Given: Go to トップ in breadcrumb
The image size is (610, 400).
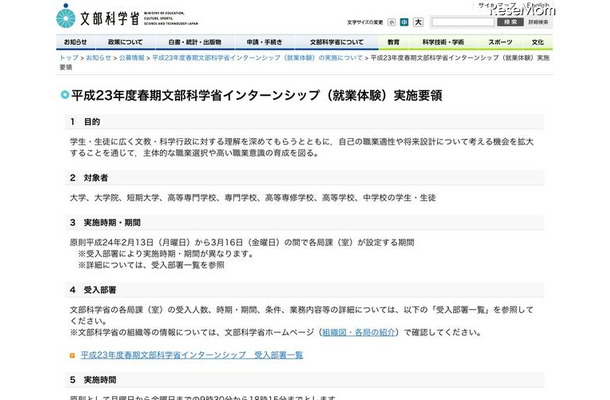Looking at the screenshot, I should point(69,58).
